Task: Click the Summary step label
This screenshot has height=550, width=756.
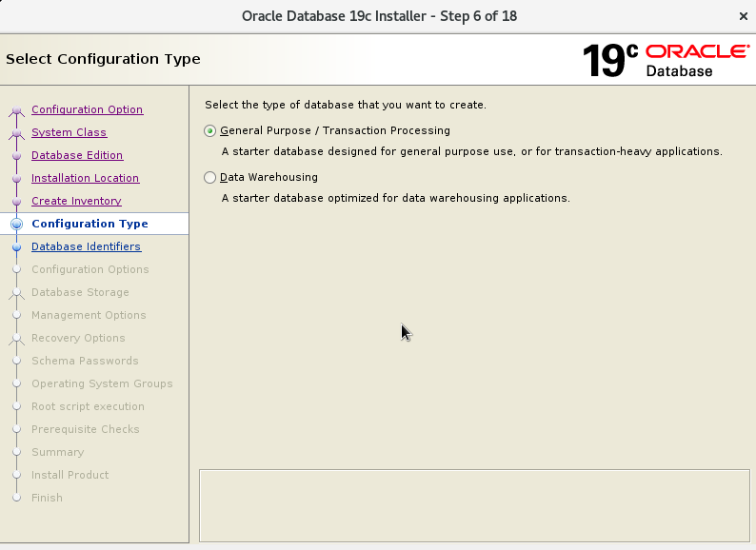Action: tap(58, 452)
